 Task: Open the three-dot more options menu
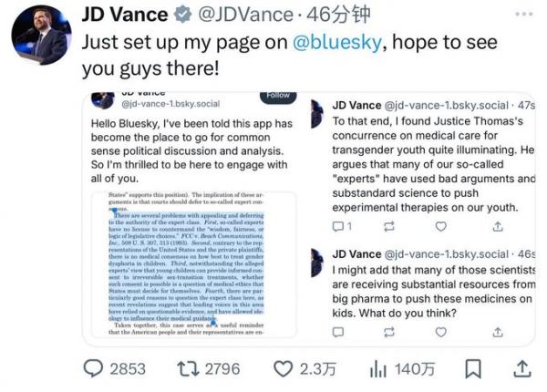(x=524, y=14)
